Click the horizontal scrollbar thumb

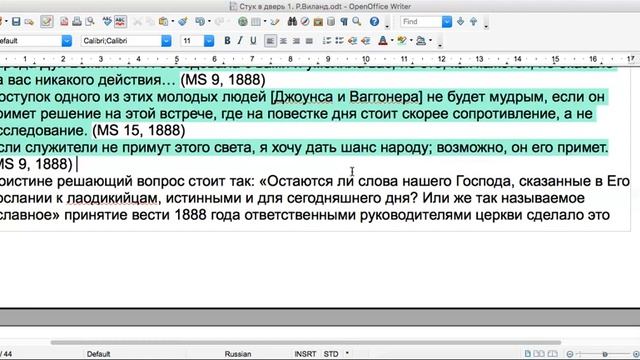pyautogui.click(x=306, y=342)
